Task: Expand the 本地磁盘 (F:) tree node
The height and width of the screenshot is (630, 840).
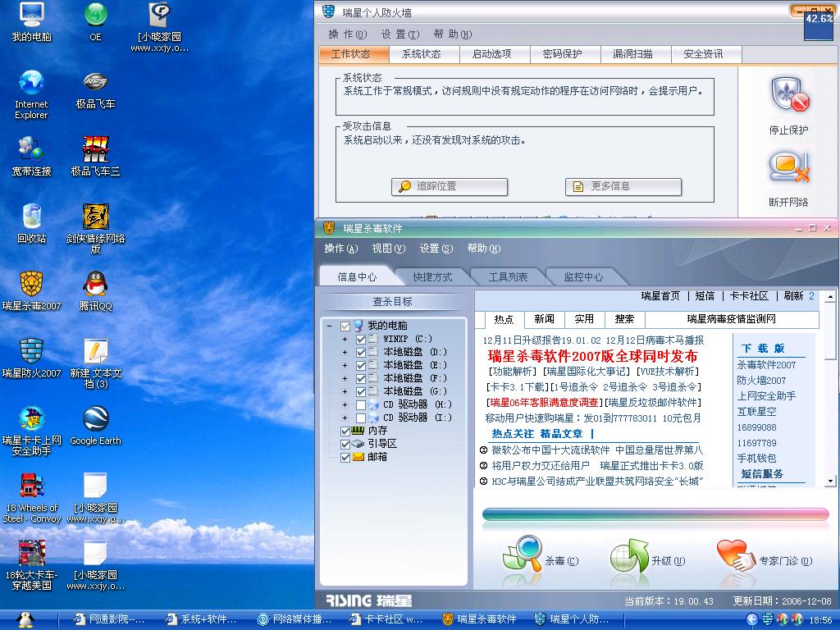Action: click(345, 378)
